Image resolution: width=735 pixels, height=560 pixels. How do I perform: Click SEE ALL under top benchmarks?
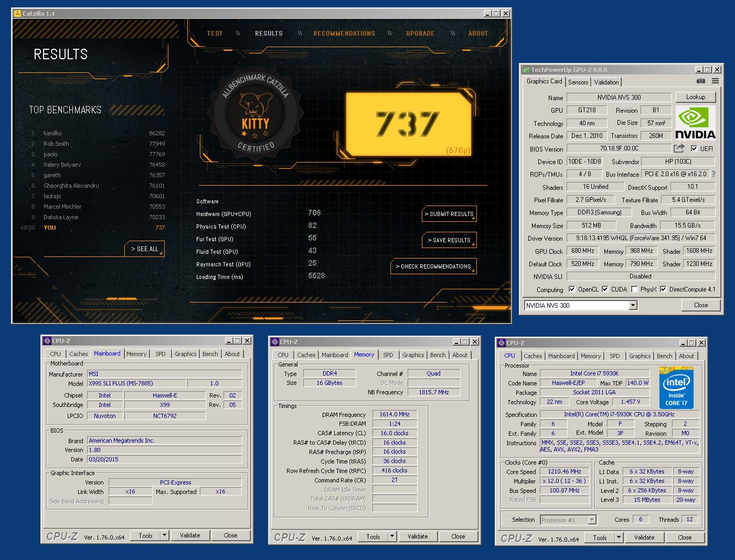(x=145, y=249)
